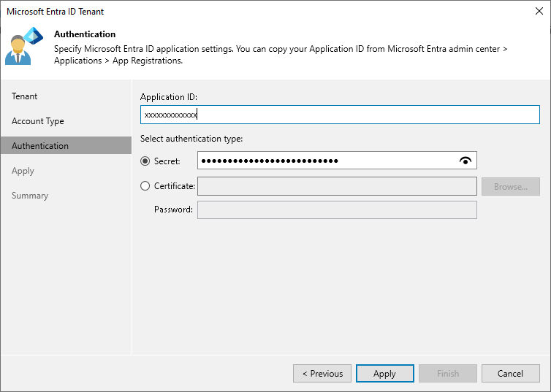Reveal the secret using the eye icon
The image size is (551, 392).
(465, 161)
